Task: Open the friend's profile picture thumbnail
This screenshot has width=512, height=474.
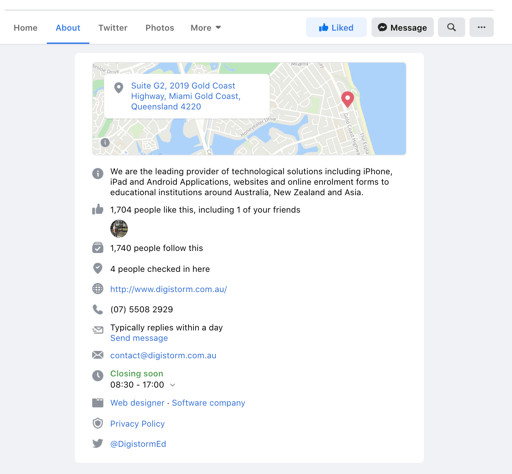Action: pos(119,229)
